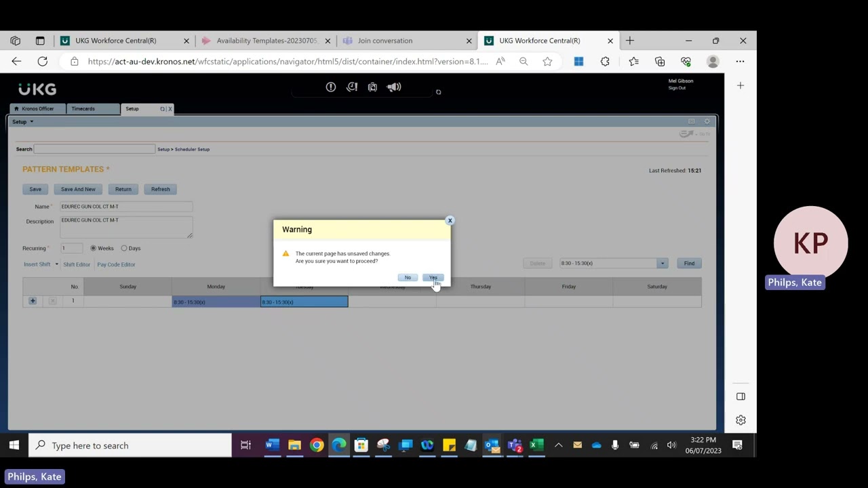Choose No in the Warning dialog

(408, 277)
